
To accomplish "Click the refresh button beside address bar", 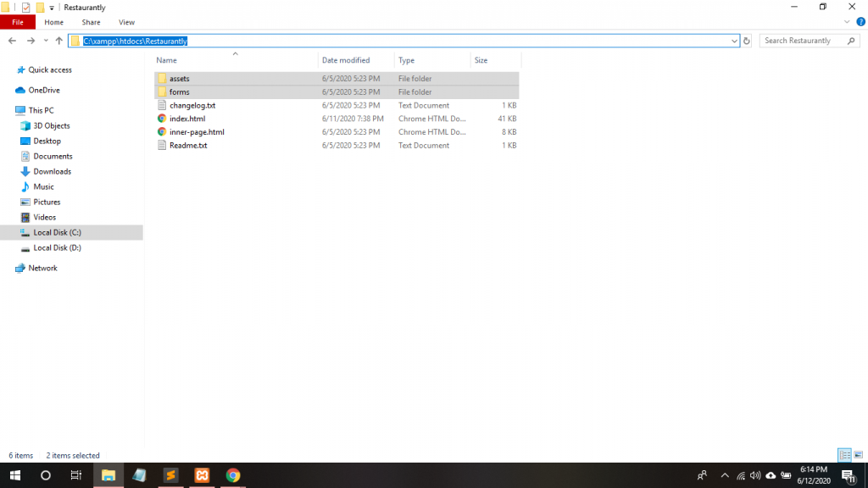I will pos(747,41).
